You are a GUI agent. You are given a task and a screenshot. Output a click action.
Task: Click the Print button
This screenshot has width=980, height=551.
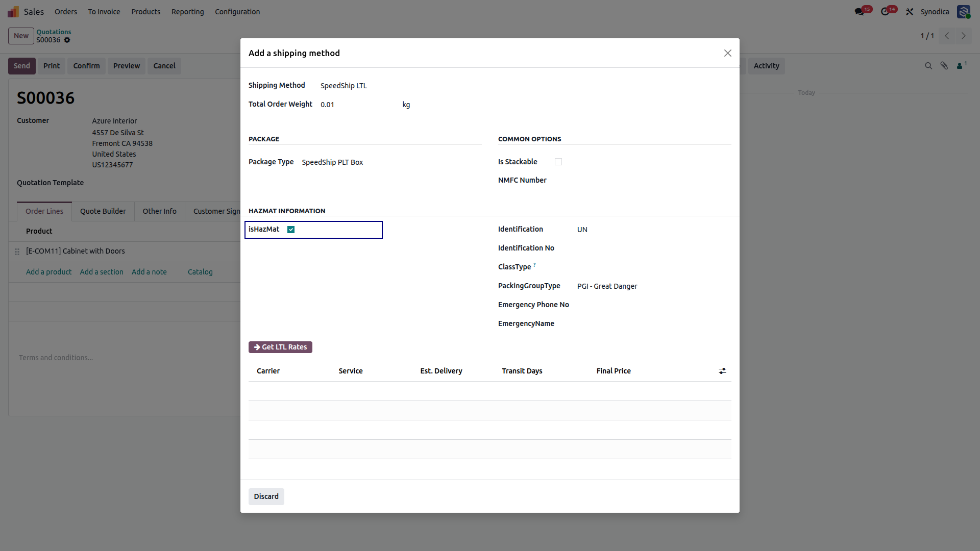pyautogui.click(x=52, y=66)
